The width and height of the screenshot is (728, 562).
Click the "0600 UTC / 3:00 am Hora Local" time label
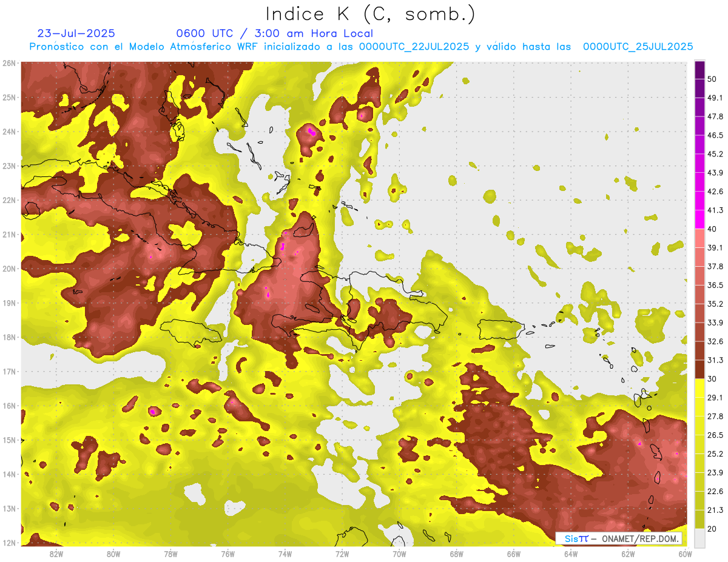[x=274, y=33]
